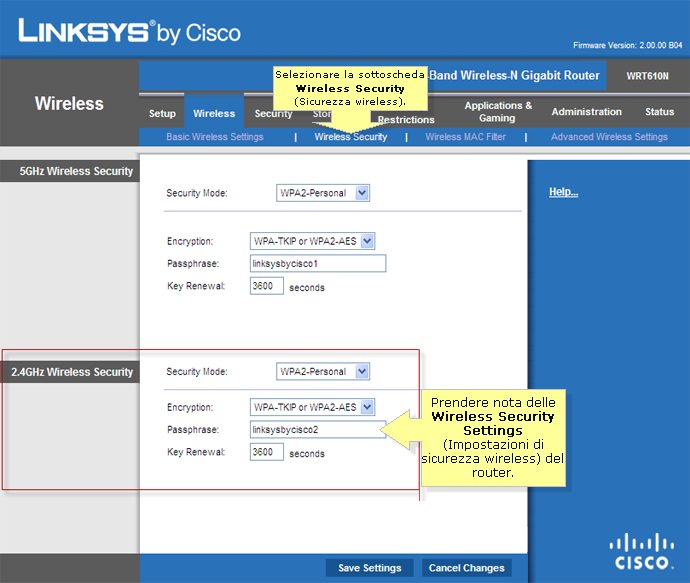
Task: Click the Cancel Changes button
Action: tap(466, 568)
